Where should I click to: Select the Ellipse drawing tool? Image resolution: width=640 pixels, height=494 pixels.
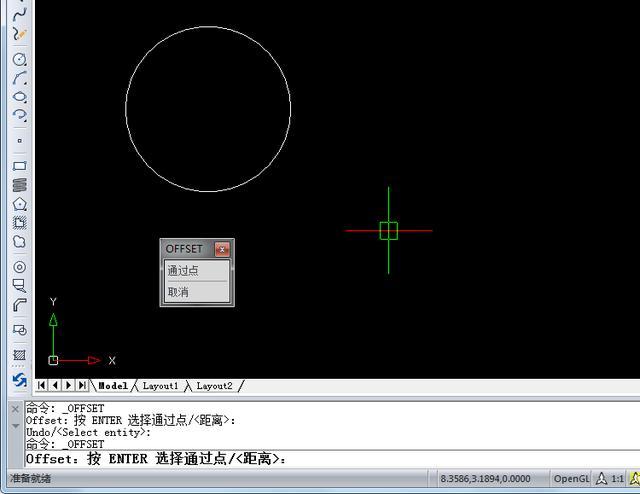pos(19,97)
